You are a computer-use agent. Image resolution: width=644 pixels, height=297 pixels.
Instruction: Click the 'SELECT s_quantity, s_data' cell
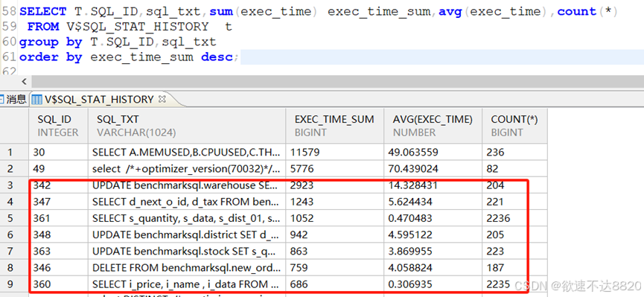click(187, 218)
